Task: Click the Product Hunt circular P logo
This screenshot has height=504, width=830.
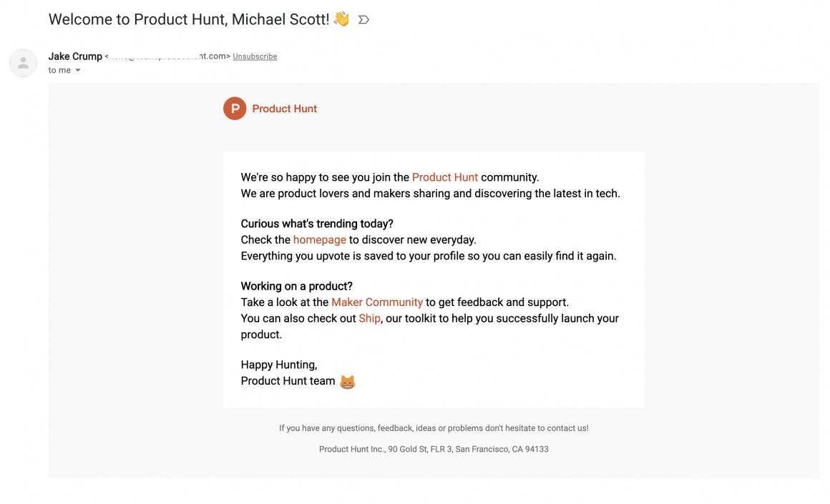Action: 235,109
